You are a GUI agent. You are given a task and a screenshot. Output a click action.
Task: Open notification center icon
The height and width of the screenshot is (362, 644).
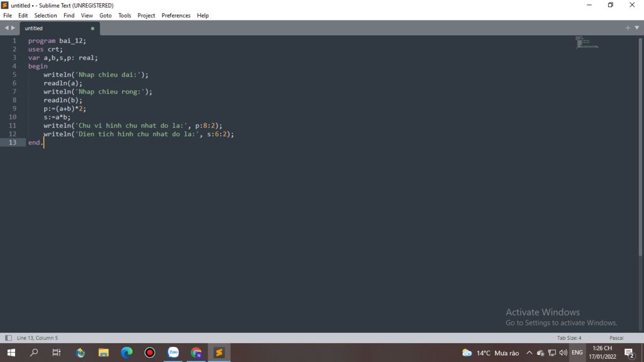click(x=629, y=353)
